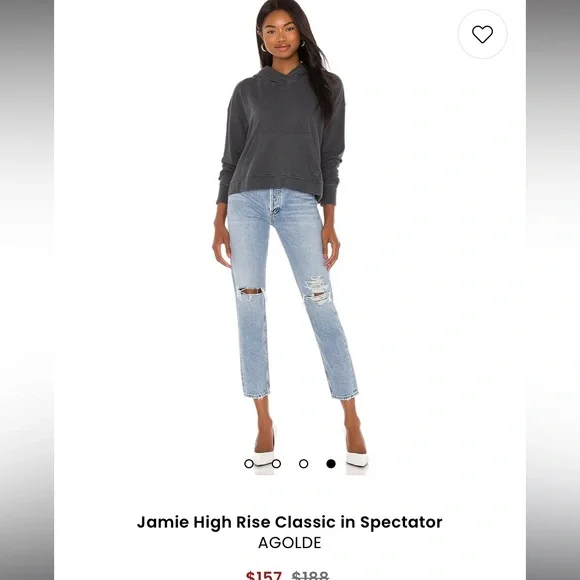Open the model product photo
The width and height of the screenshot is (580, 580).
290,237
